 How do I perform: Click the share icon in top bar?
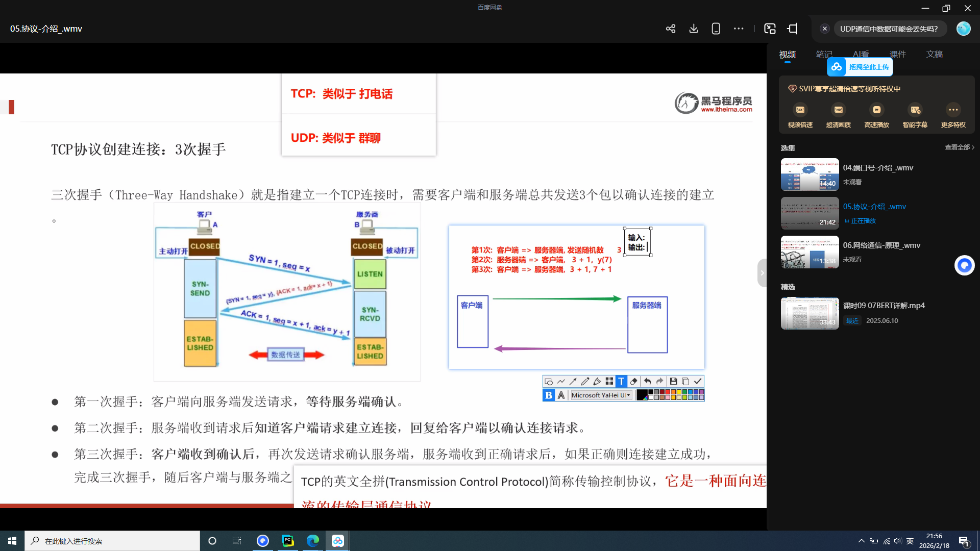coord(671,29)
